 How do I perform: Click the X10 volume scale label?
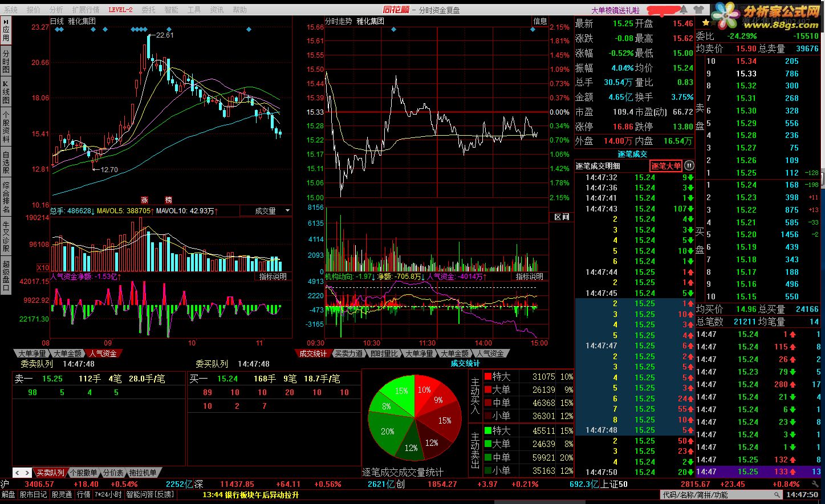click(x=43, y=267)
